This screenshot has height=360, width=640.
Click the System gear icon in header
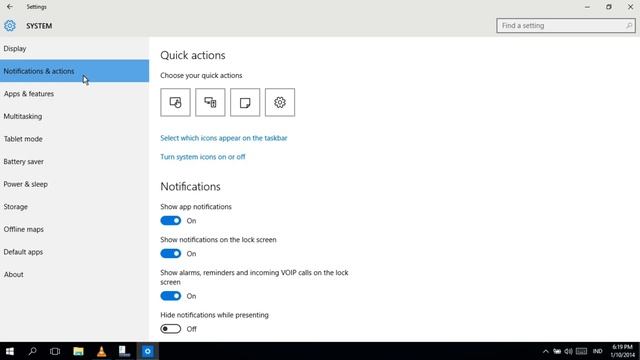10,26
